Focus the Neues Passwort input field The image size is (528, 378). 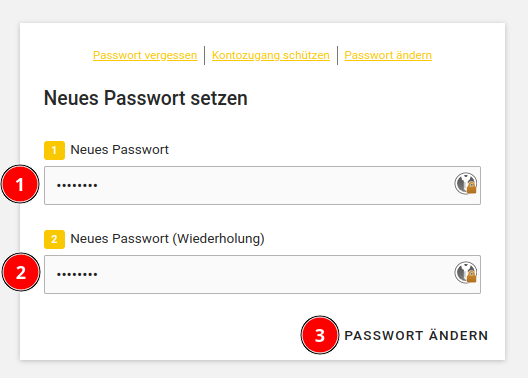[262, 185]
